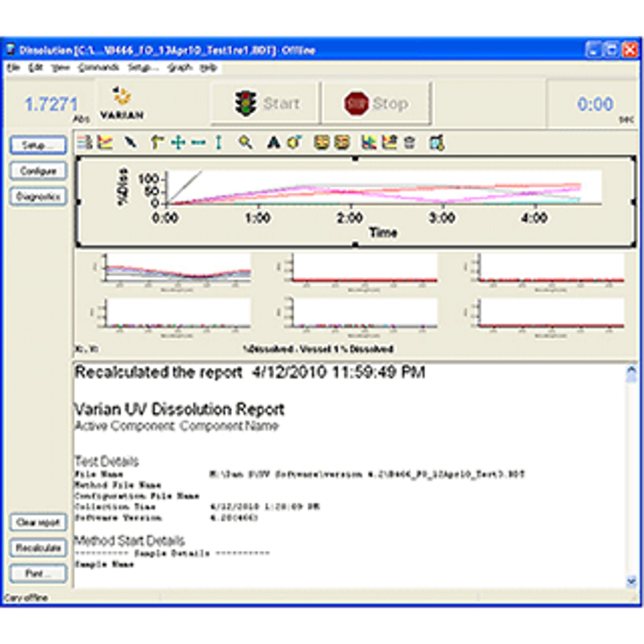
Task: Click the report scrollbar down arrow
Action: 632,581
